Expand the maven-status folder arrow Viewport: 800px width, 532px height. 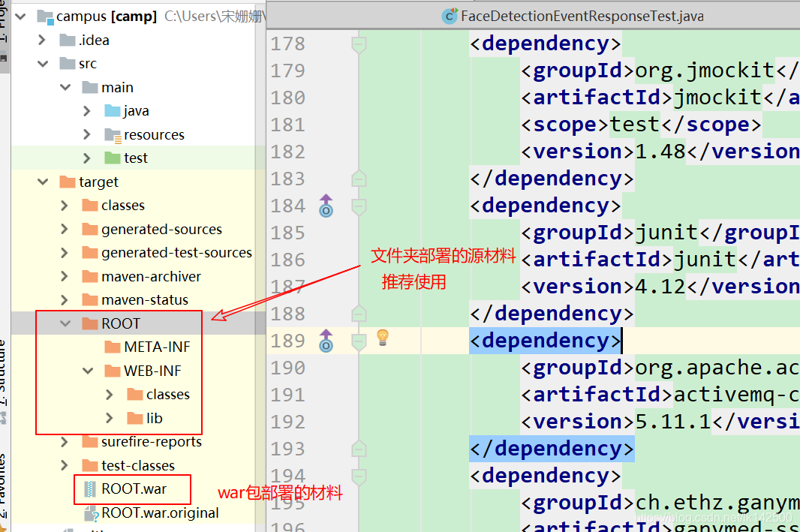(x=65, y=299)
